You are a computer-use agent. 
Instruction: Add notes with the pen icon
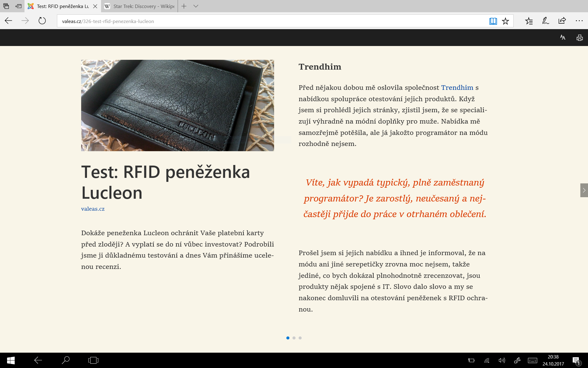tap(545, 21)
